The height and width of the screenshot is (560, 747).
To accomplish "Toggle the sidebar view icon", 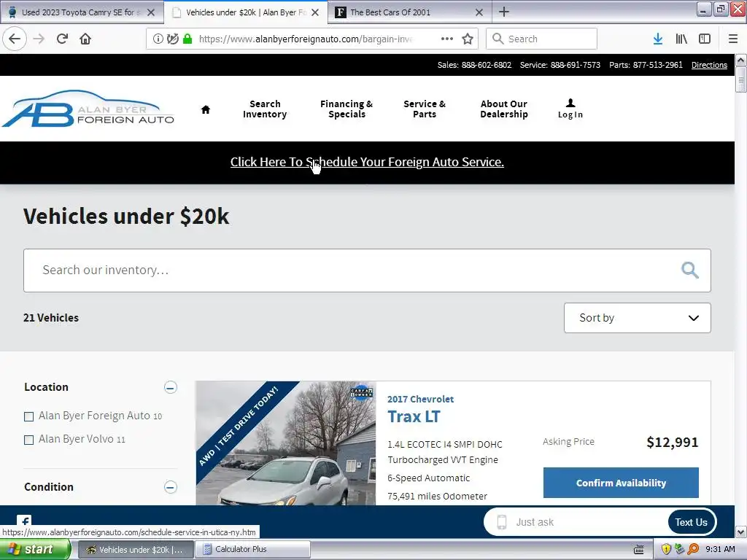I will point(705,39).
